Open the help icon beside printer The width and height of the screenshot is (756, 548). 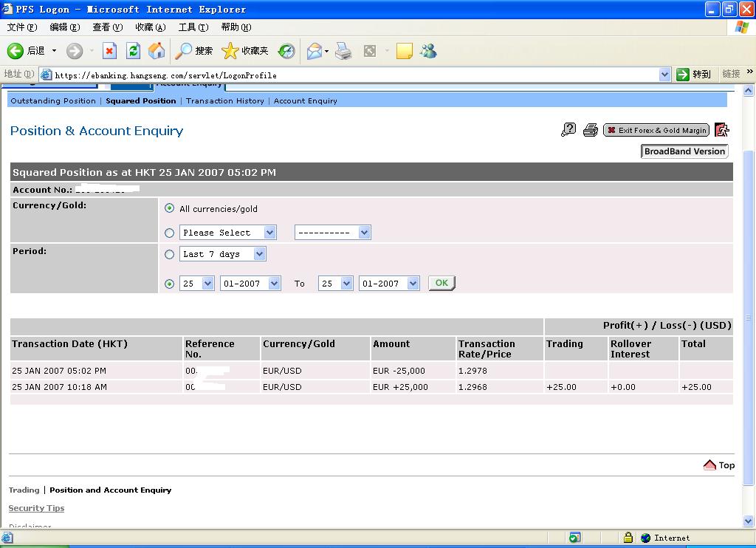pos(568,131)
